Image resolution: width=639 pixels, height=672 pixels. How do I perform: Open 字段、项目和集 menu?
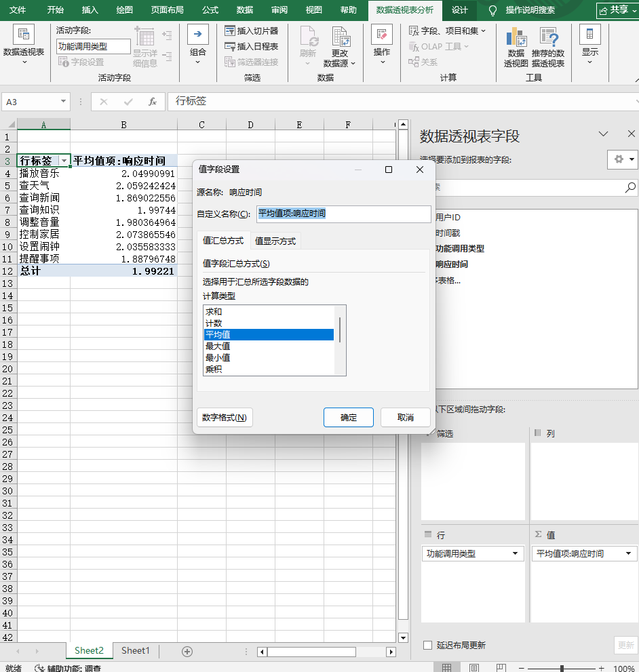pyautogui.click(x=448, y=31)
